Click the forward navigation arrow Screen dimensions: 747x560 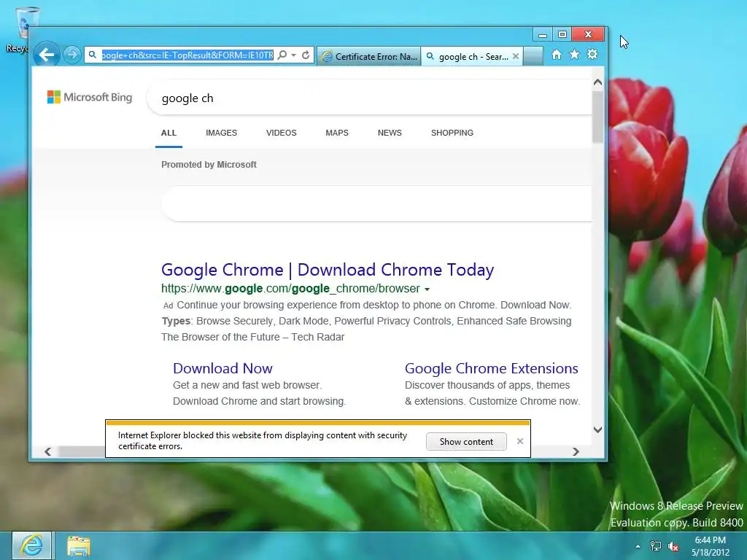72,55
